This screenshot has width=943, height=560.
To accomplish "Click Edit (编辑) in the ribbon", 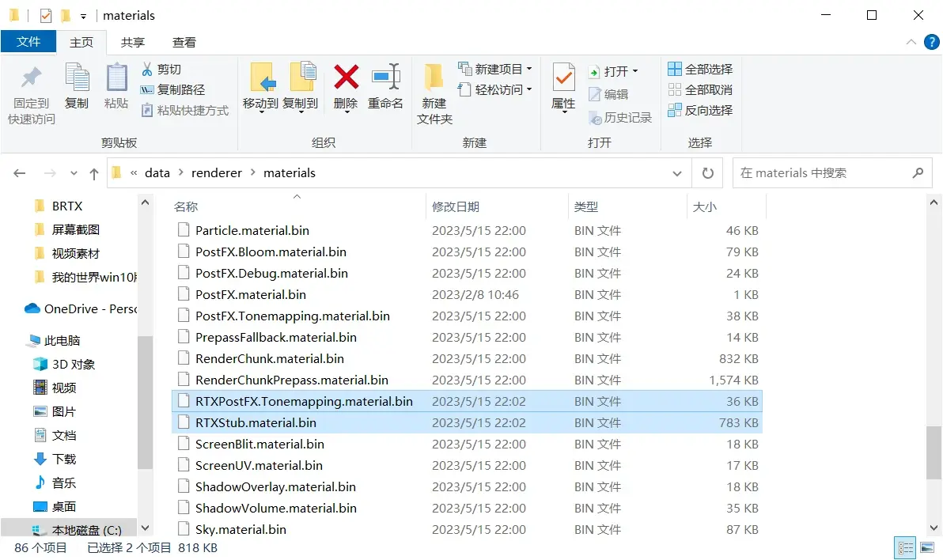I will 608,94.
